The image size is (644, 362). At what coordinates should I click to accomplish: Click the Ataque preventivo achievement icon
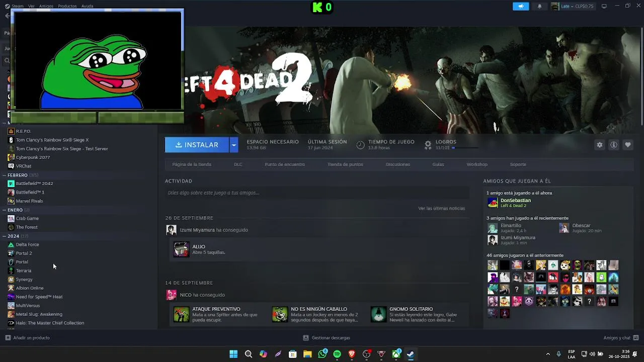181,314
